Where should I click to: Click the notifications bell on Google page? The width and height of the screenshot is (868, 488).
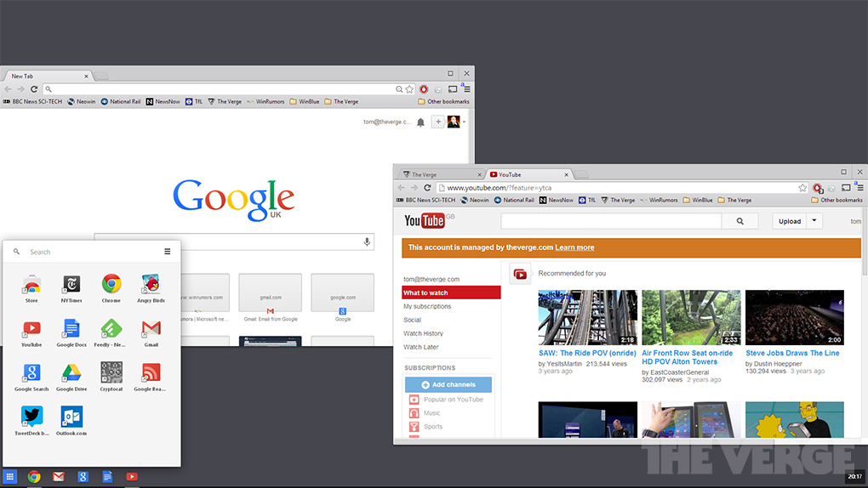point(420,122)
